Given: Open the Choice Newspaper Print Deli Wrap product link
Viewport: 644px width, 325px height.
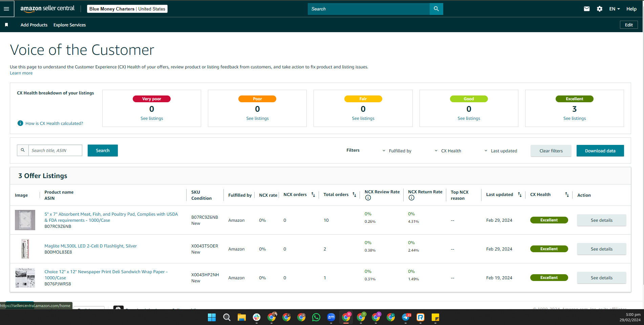Looking at the screenshot, I should [106, 275].
